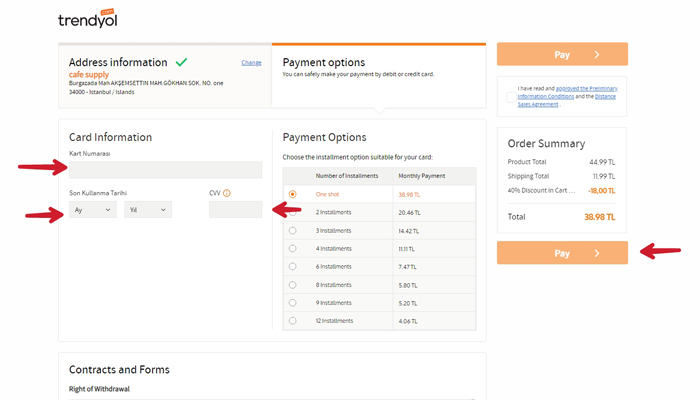This screenshot has width=700, height=400.
Task: Click the Kart Numarası input field
Action: pyautogui.click(x=165, y=170)
